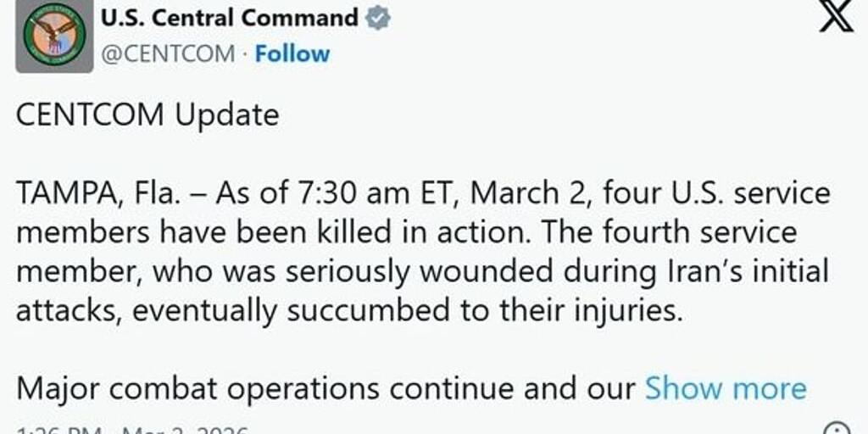Follow the @CENTCOM account
The width and height of the screenshot is (868, 434).
pos(292,53)
